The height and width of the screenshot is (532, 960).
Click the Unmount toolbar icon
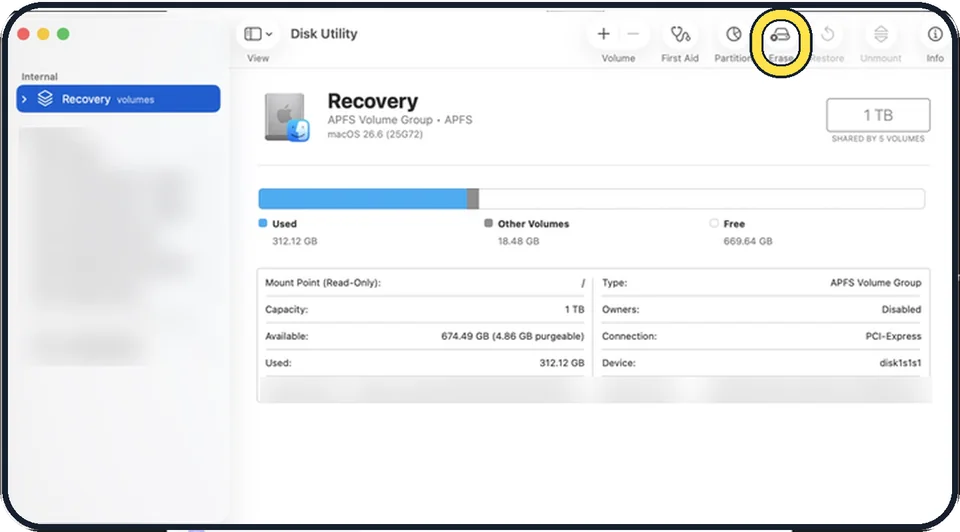point(880,34)
